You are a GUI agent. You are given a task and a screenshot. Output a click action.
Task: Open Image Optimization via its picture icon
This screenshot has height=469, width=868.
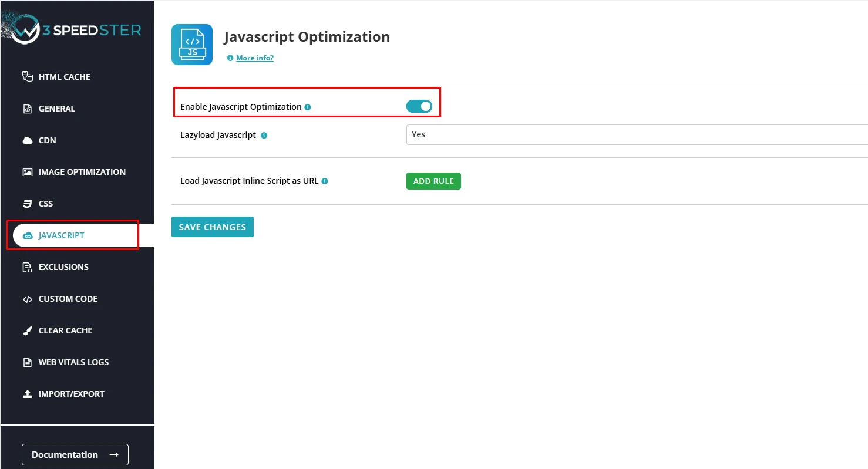pos(27,171)
